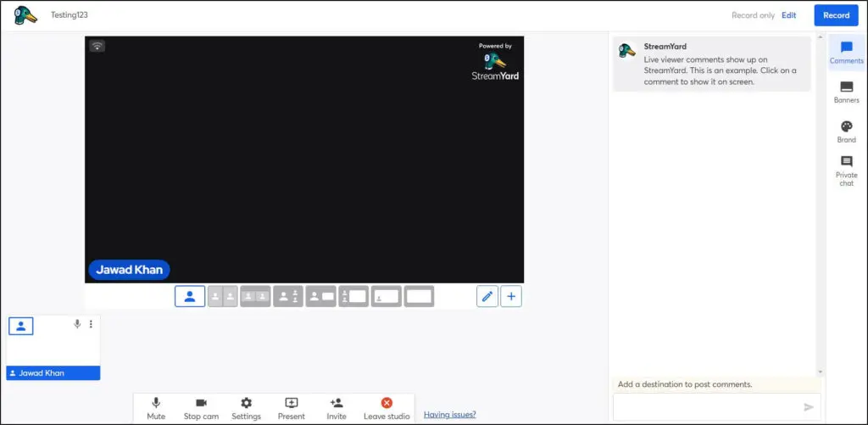Click the Jawad Khan name tag on stage

[129, 270]
